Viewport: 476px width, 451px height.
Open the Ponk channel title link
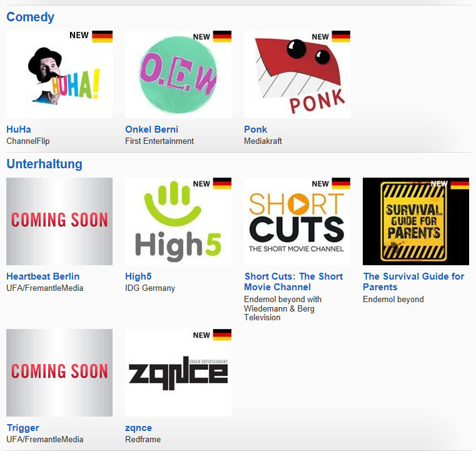click(255, 129)
